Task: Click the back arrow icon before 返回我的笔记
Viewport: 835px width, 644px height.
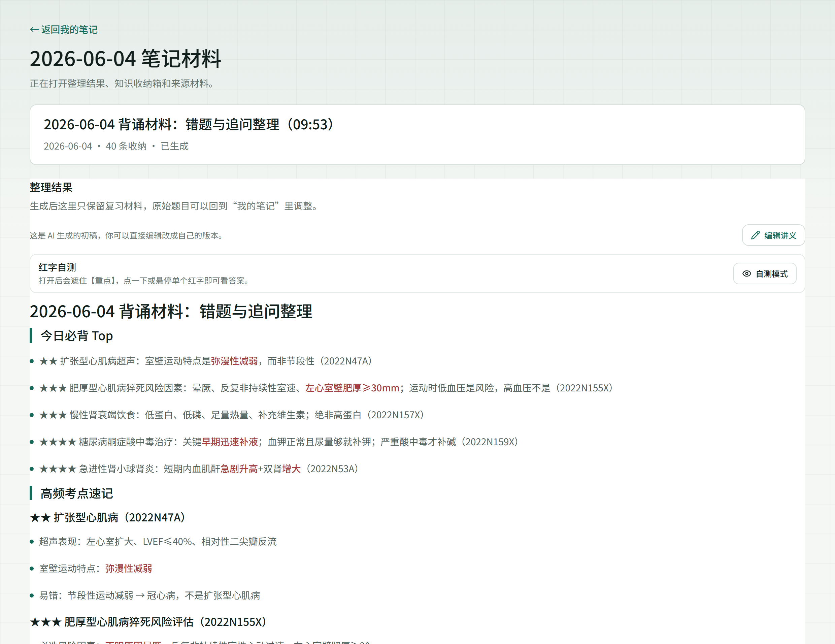Action: tap(34, 30)
